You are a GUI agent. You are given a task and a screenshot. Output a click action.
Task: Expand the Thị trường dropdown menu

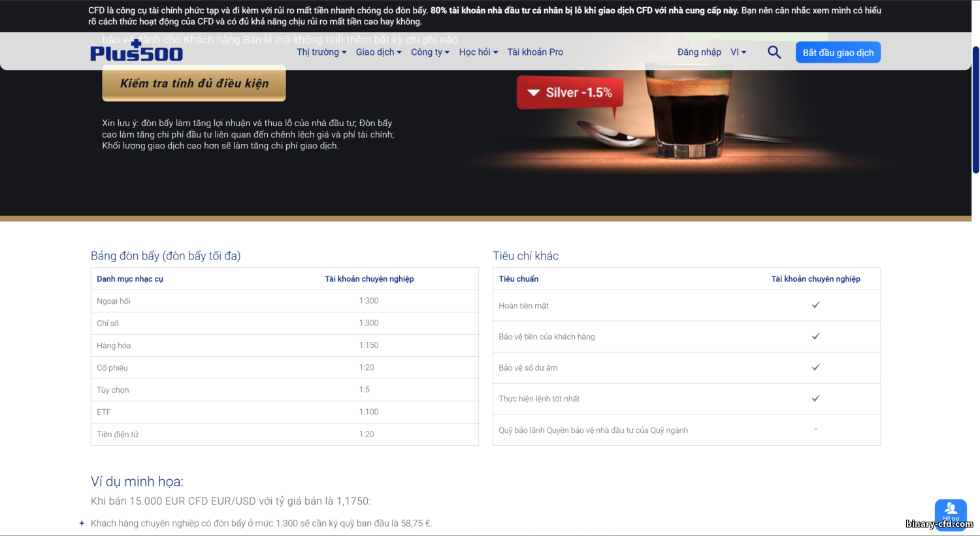[321, 52]
